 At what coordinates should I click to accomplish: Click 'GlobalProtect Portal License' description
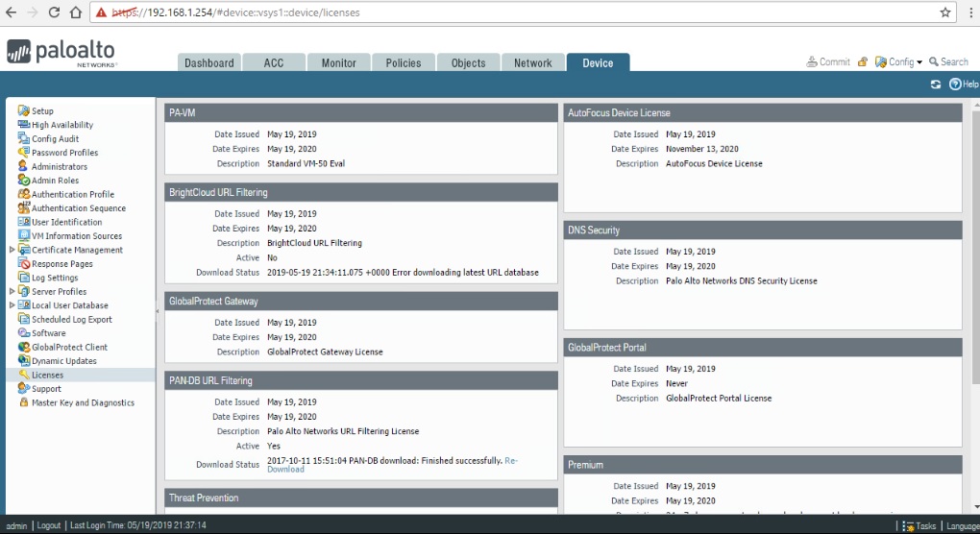tap(719, 399)
